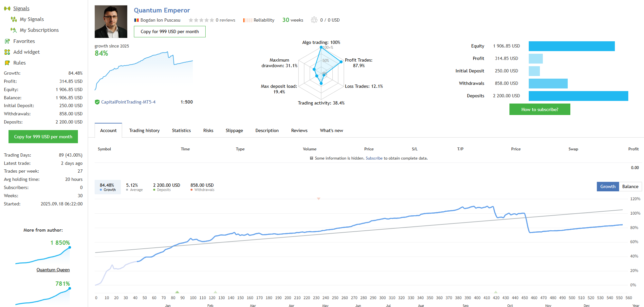644x307 pixels.
Task: Click the Rules flag icon
Action: coord(7,63)
